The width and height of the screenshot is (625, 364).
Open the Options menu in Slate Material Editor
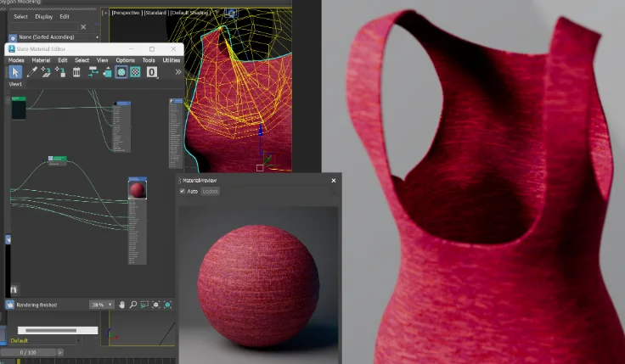click(126, 60)
